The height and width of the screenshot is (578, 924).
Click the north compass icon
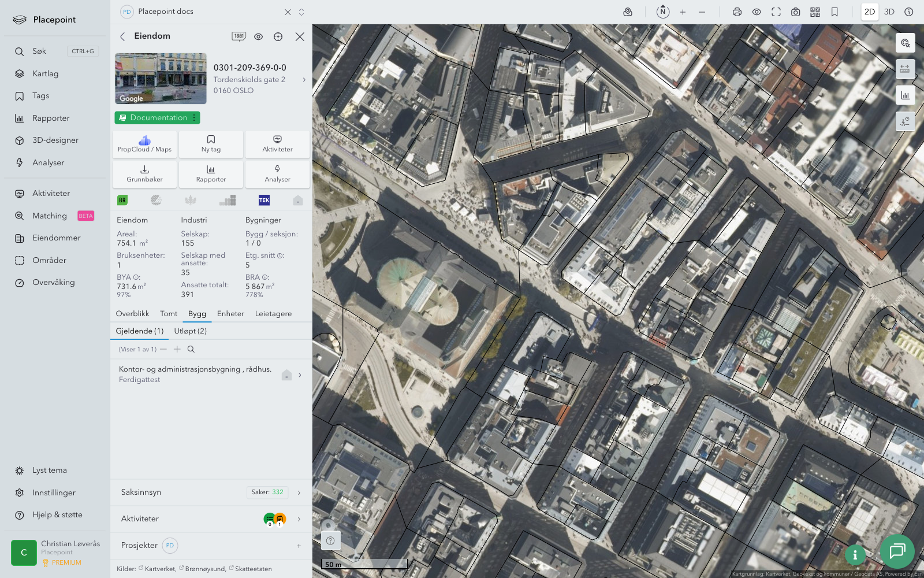click(x=663, y=12)
